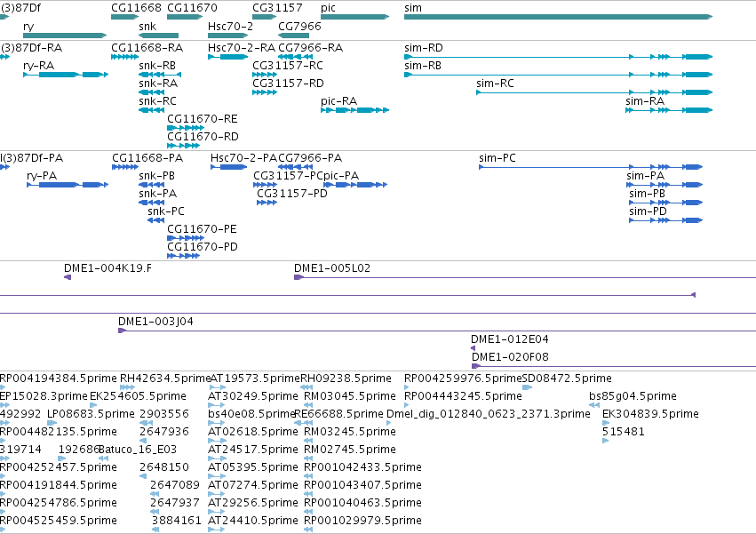
Task: Select protein CG11670-PE
Action: (x=186, y=238)
